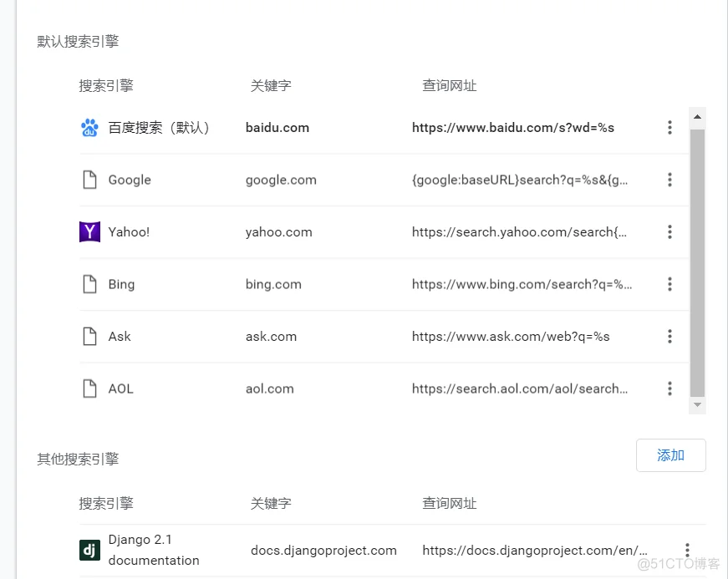728x579 pixels.
Task: Select the Ask engine name
Action: [x=120, y=337]
